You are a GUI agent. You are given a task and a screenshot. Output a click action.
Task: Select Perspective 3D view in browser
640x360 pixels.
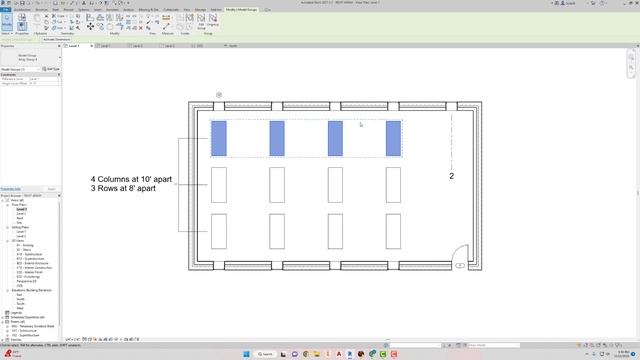(x=26, y=281)
